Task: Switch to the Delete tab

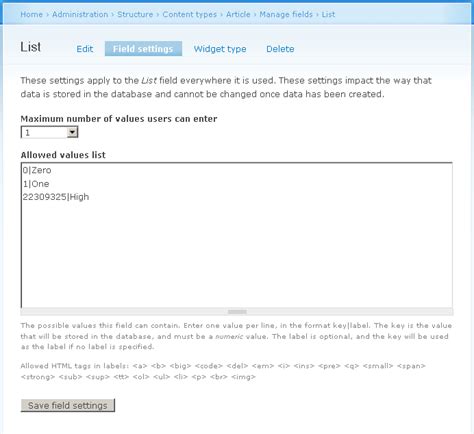Action: pyautogui.click(x=280, y=49)
